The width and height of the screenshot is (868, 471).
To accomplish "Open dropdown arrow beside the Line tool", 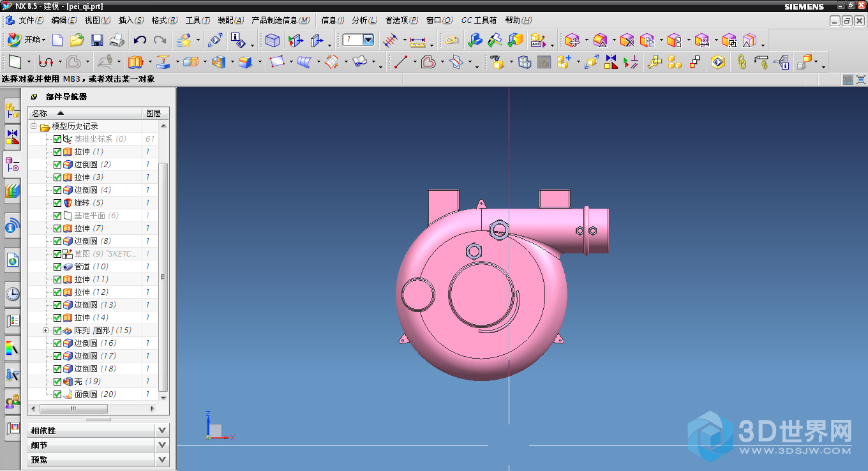I will 414,62.
